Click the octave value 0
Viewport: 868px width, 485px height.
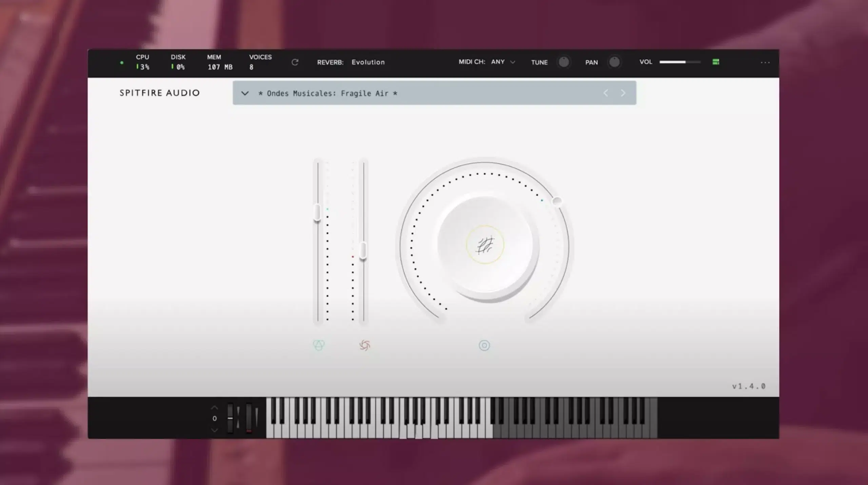tap(214, 418)
